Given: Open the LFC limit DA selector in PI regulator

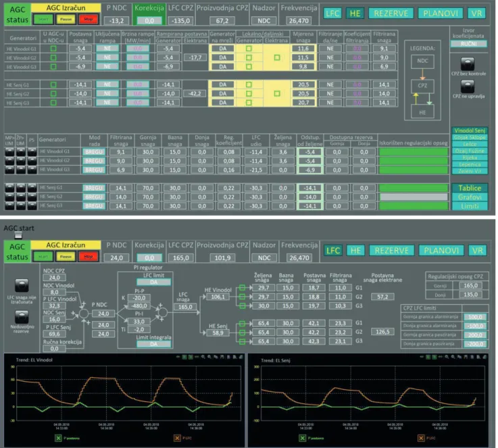Looking at the screenshot, I should 153,282.
